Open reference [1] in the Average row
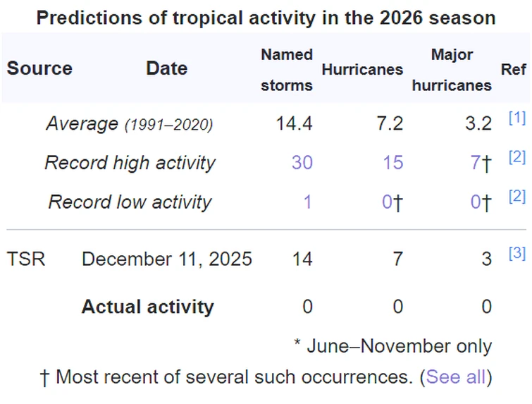This screenshot has width=532, height=404. (516, 118)
